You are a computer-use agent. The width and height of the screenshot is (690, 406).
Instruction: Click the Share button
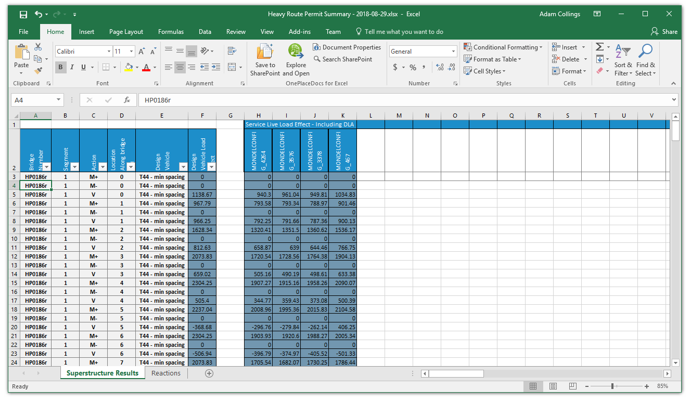[x=664, y=32]
